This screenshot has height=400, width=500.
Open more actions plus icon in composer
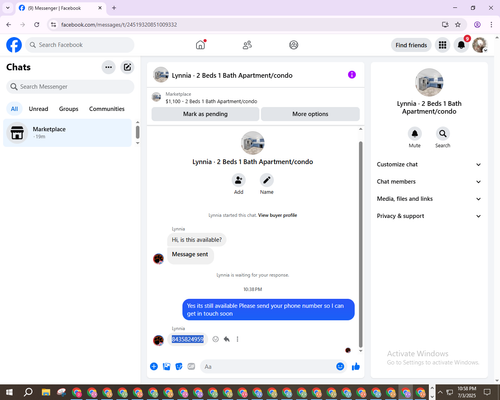point(154,367)
